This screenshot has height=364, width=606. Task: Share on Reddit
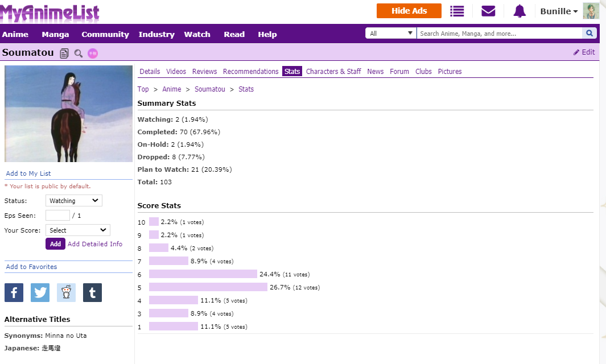pyautogui.click(x=66, y=292)
